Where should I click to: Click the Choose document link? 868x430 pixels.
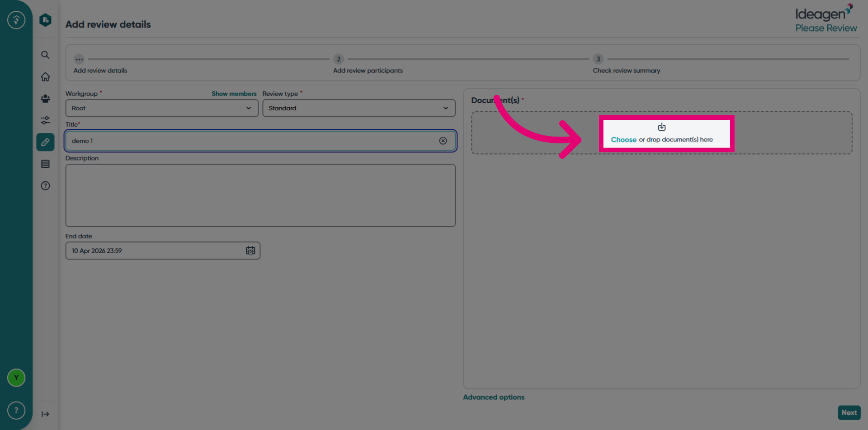[623, 140]
